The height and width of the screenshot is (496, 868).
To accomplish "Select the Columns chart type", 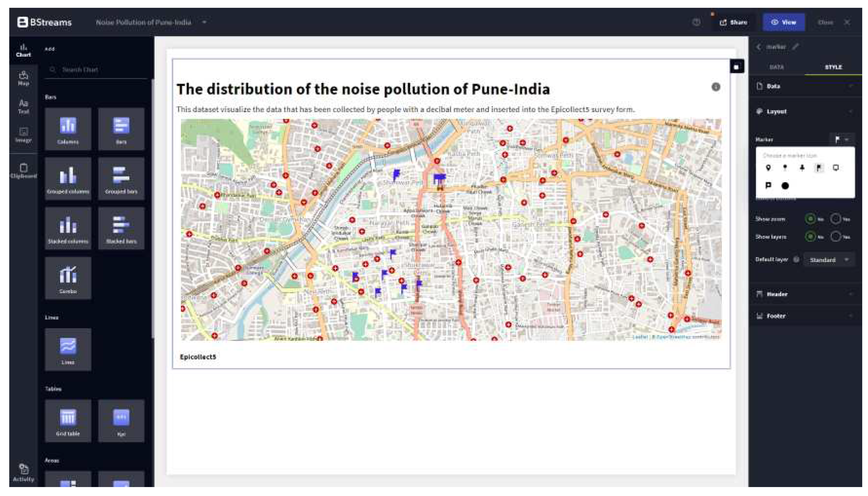I will [x=68, y=129].
